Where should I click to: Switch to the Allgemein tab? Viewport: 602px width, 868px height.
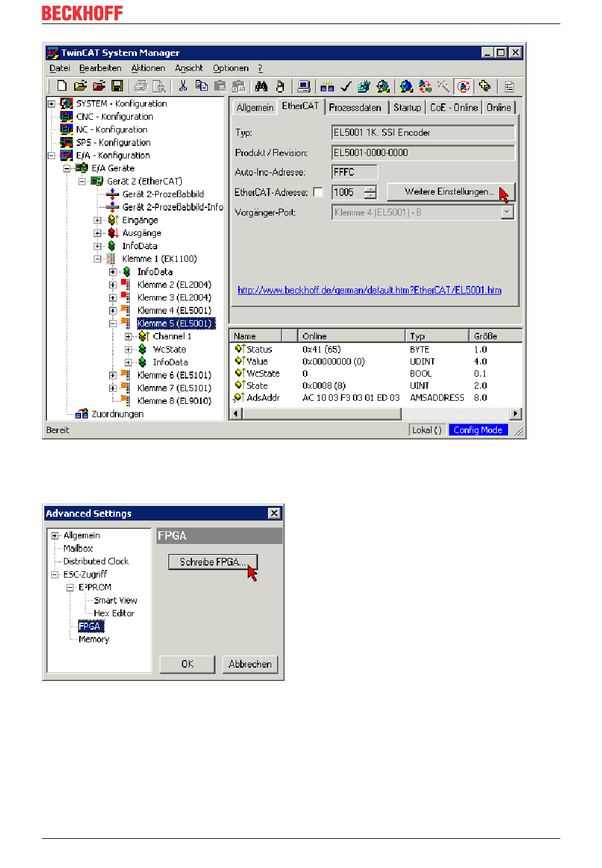(x=255, y=108)
